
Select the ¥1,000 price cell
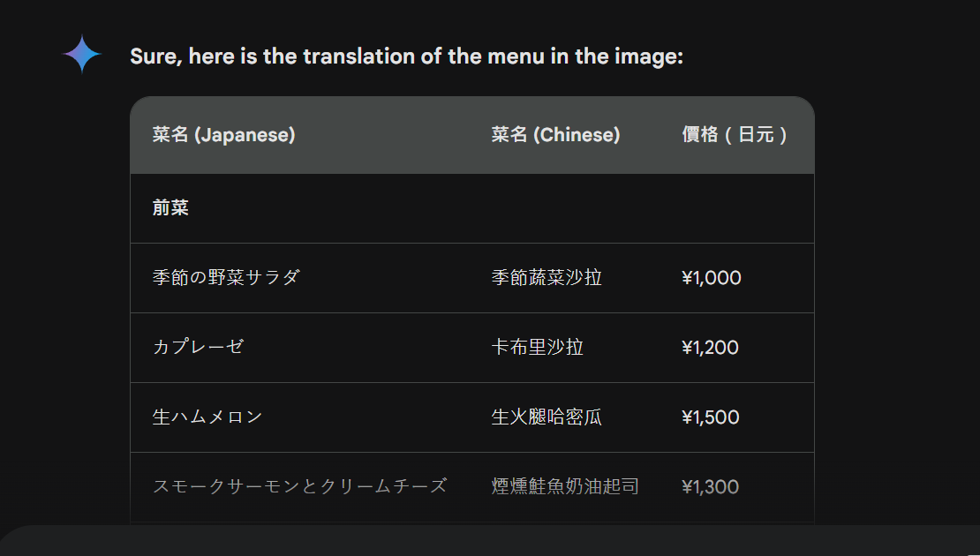(712, 278)
